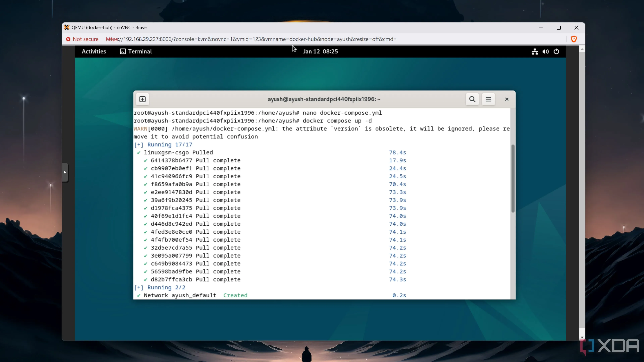Screen dimensions: 644x362
Task: Click the address bar URL
Action: pos(251,39)
